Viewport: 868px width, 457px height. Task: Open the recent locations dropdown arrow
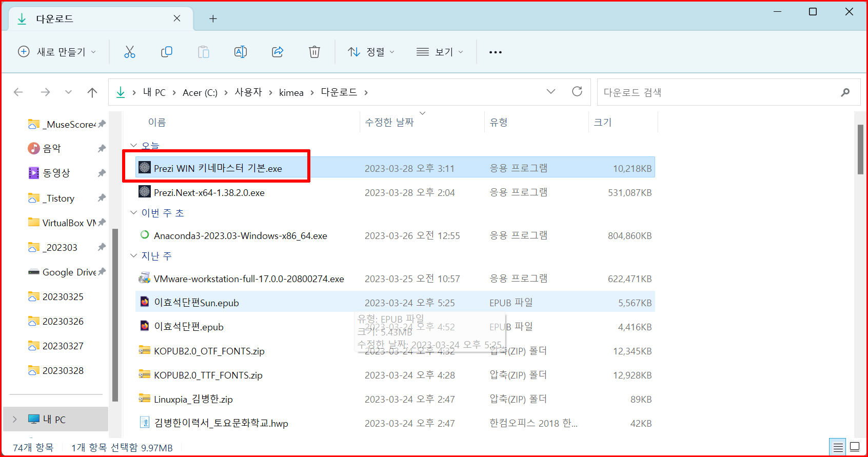(69, 92)
